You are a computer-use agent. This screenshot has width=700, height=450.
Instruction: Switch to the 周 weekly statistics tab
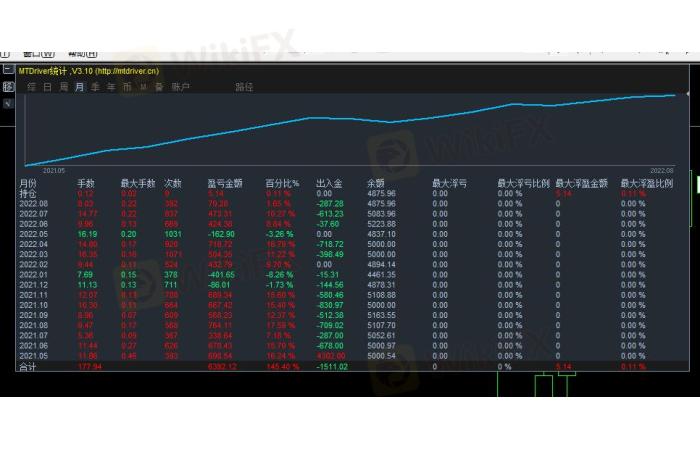63,87
